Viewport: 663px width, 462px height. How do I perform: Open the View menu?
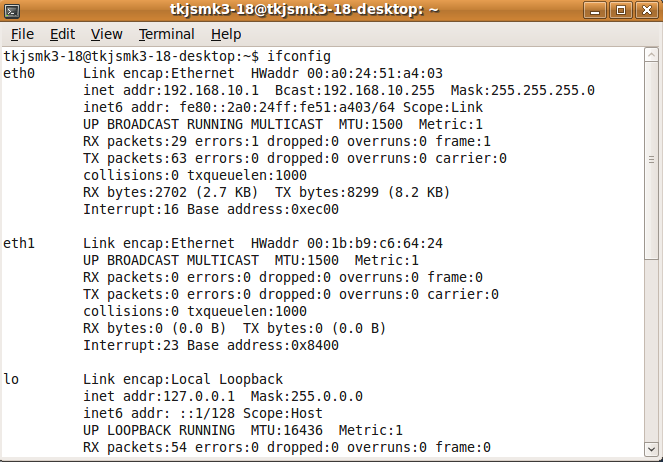click(106, 34)
